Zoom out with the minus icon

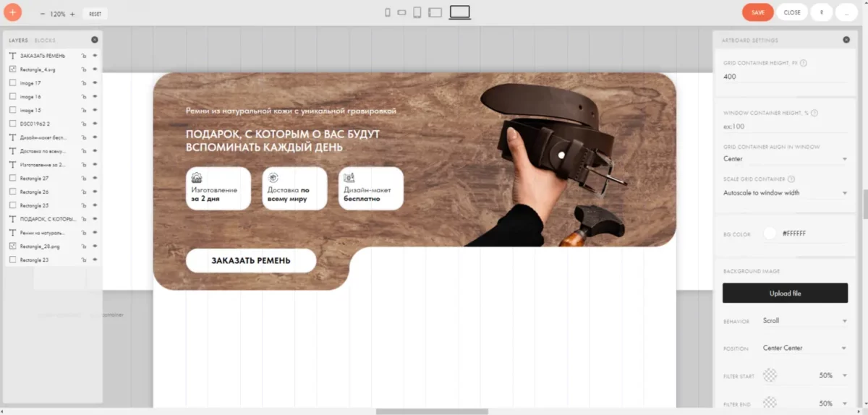coord(43,14)
